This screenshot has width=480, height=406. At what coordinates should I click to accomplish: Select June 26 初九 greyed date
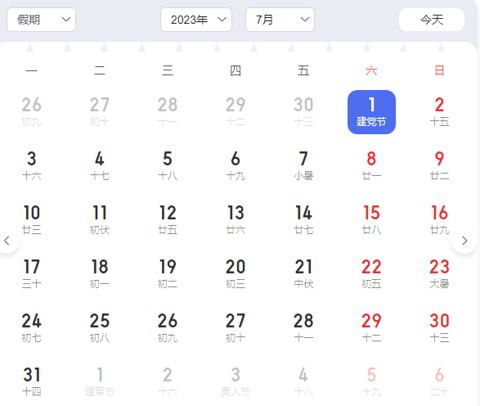pos(32,112)
